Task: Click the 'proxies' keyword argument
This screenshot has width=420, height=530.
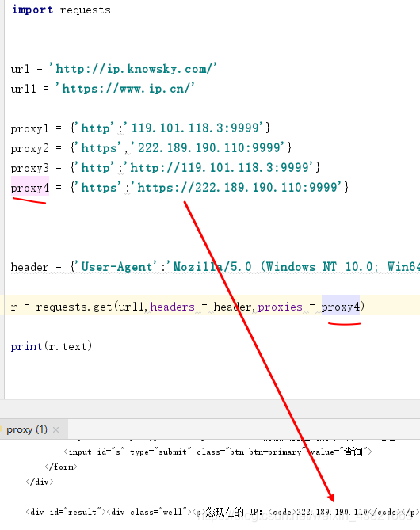Action: 280,307
